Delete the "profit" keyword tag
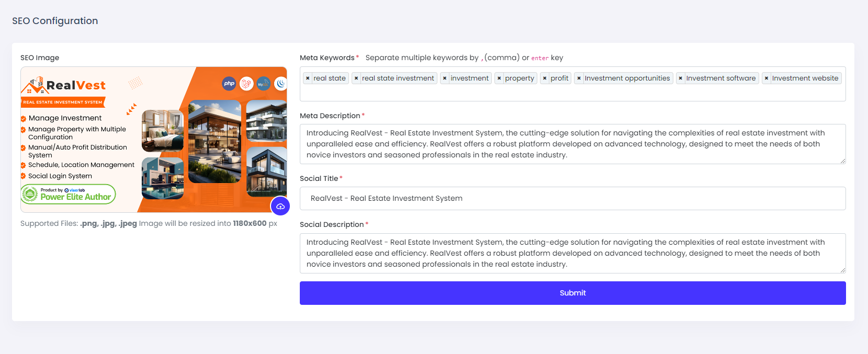The image size is (868, 354). [x=545, y=78]
